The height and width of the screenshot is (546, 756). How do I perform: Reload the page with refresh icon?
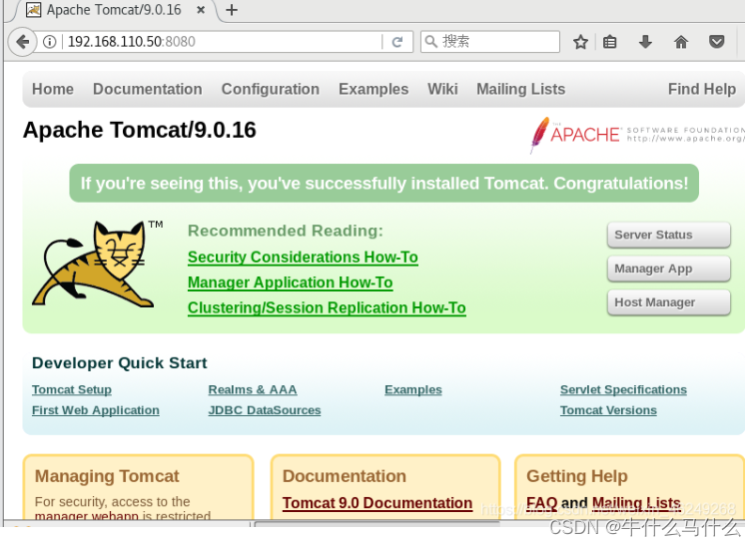click(396, 42)
